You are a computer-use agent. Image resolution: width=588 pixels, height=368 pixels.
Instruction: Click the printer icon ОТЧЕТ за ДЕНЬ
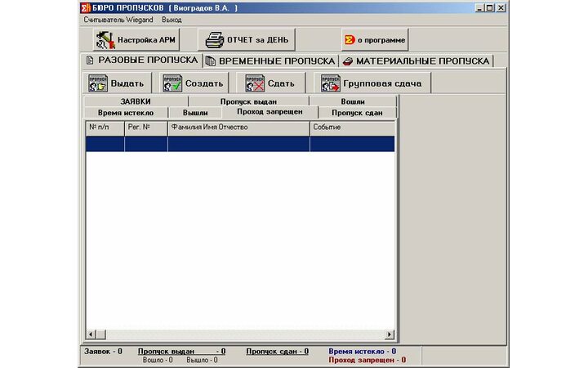click(x=214, y=39)
